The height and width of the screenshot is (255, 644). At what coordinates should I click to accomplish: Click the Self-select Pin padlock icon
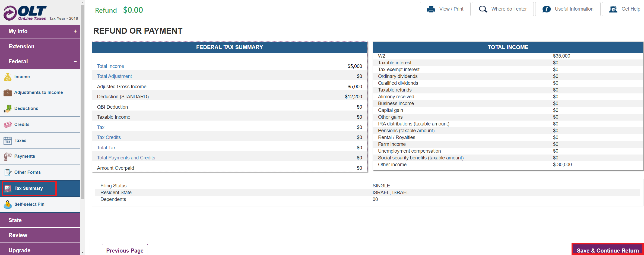(x=8, y=204)
